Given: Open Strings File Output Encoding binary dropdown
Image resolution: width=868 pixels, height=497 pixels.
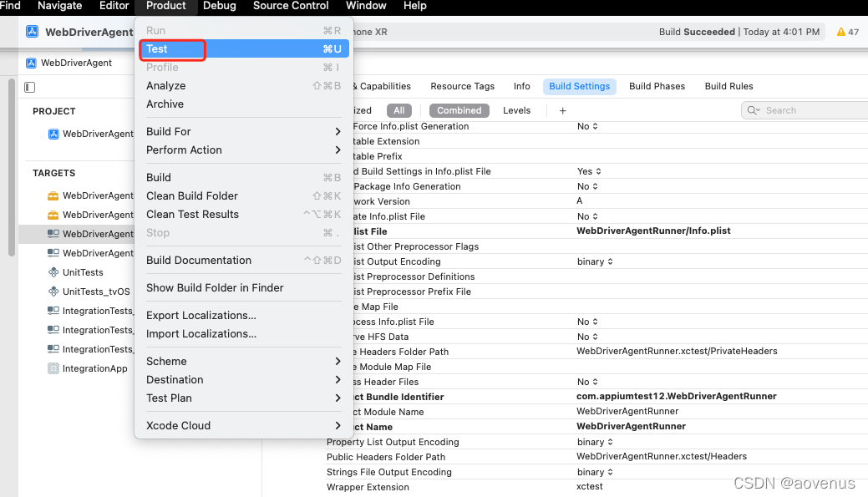Looking at the screenshot, I should [595, 472].
